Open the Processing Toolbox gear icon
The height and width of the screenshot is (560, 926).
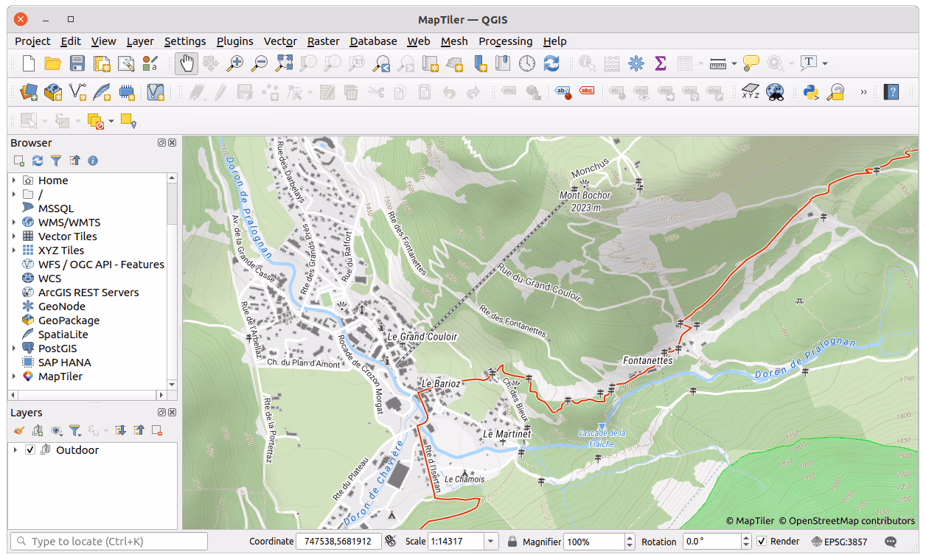[x=636, y=64]
